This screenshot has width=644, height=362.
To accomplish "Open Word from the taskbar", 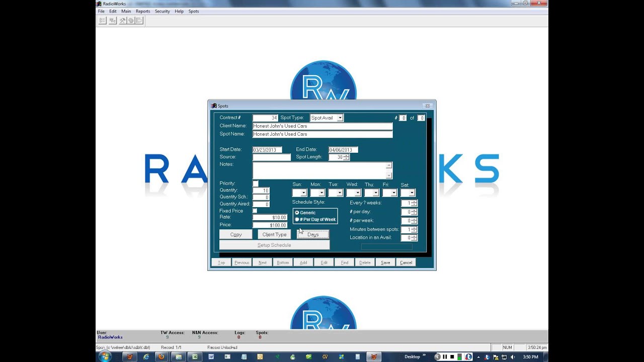I will tap(211, 356).
